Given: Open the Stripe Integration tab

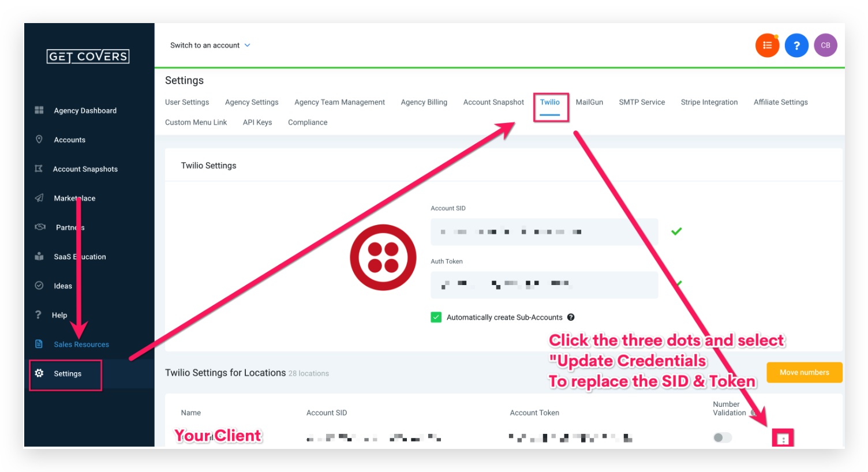Looking at the screenshot, I should point(709,102).
